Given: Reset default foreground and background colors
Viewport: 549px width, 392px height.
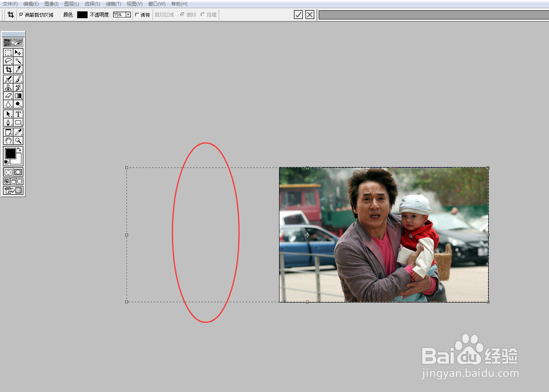Looking at the screenshot, I should [6, 162].
